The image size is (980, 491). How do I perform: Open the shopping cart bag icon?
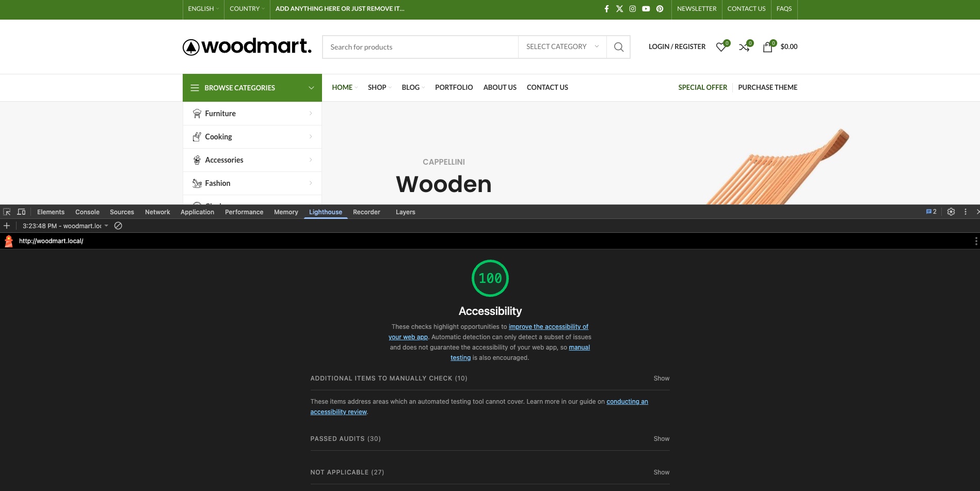point(767,47)
